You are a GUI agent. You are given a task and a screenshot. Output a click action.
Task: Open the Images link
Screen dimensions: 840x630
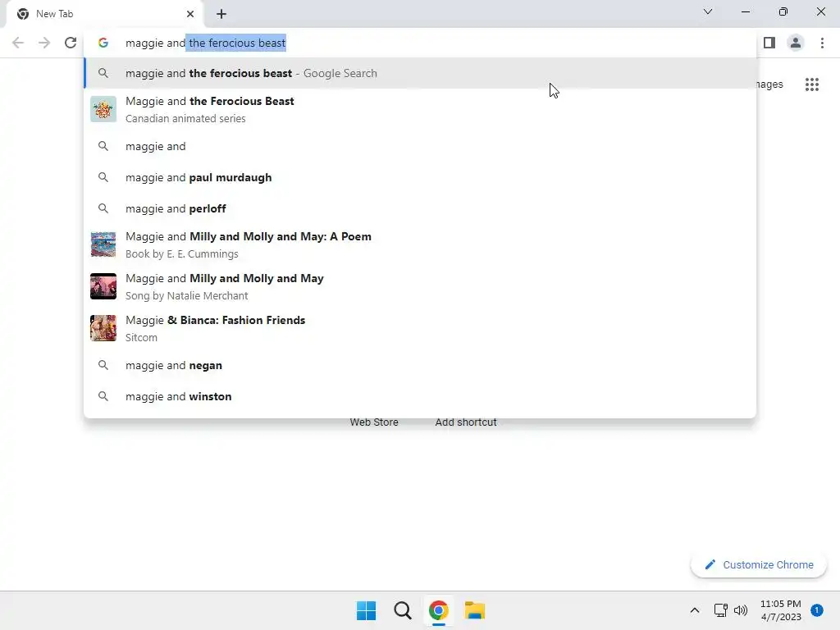tap(769, 84)
